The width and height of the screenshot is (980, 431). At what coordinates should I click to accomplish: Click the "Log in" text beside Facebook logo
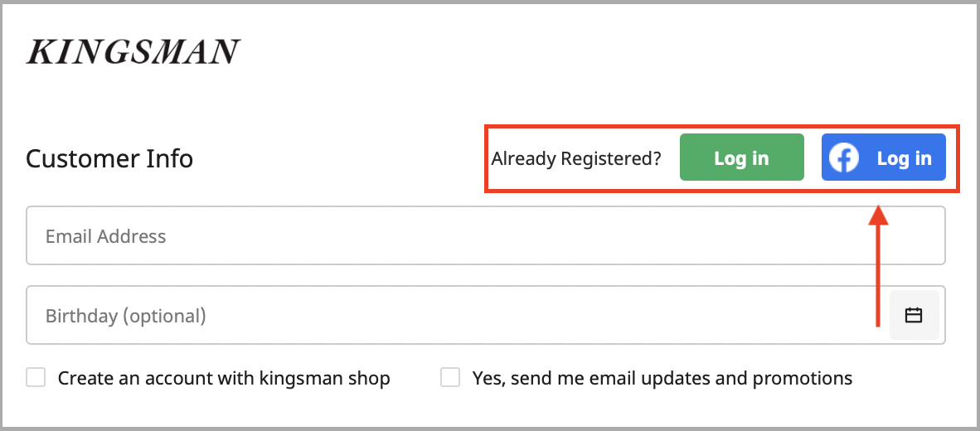pos(904,157)
